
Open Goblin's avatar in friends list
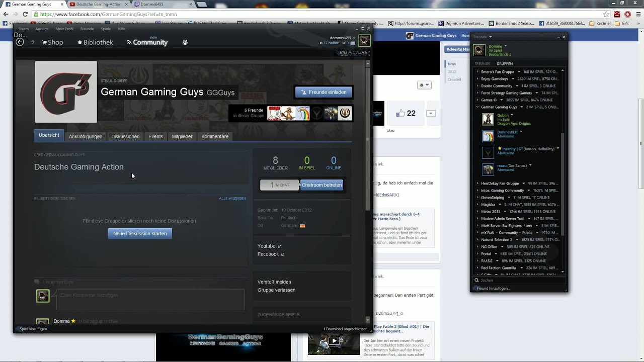[x=488, y=119]
